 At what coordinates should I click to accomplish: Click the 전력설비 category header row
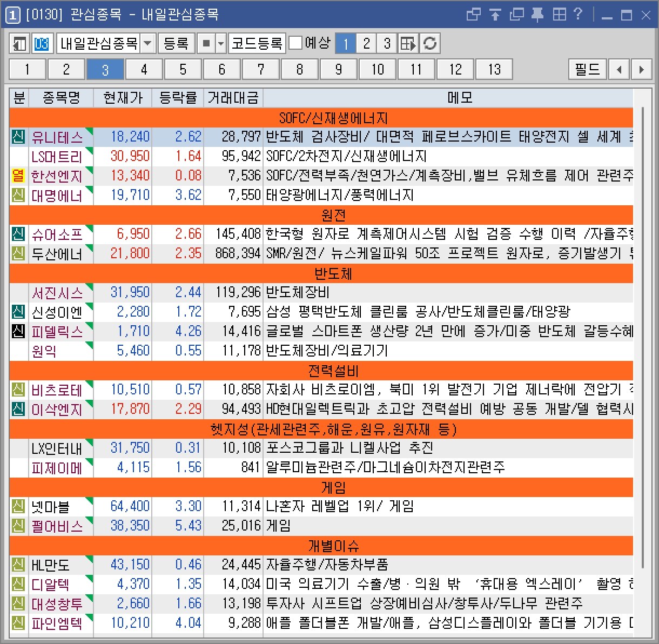point(321,370)
